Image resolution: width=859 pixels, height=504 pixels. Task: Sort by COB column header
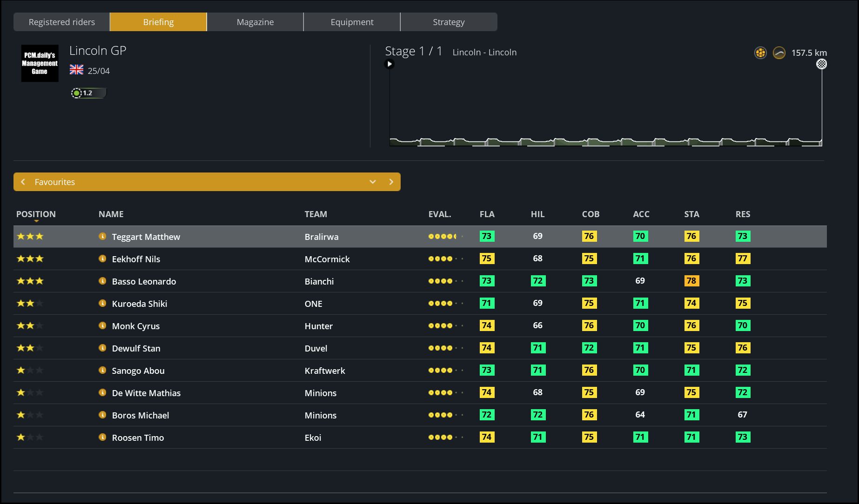[x=591, y=214]
